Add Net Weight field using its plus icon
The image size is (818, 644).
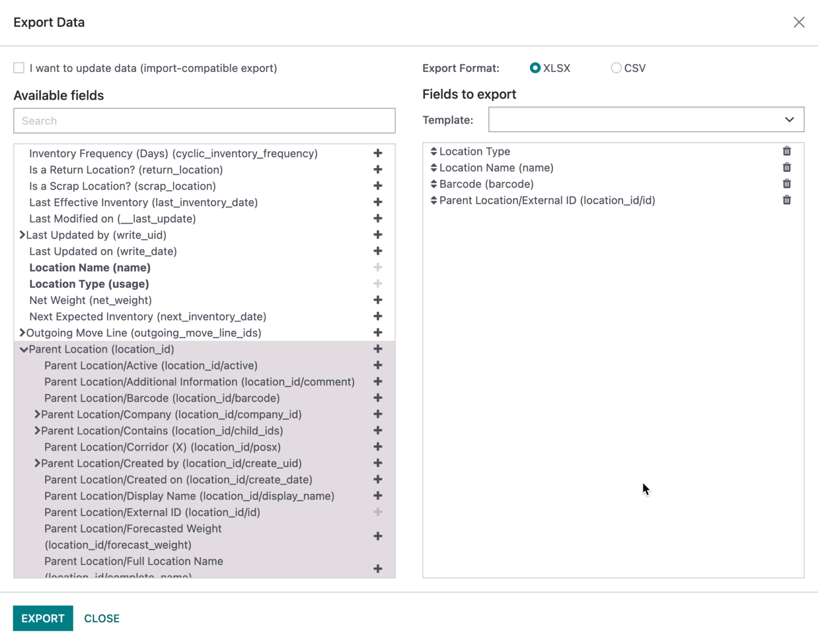tap(378, 300)
